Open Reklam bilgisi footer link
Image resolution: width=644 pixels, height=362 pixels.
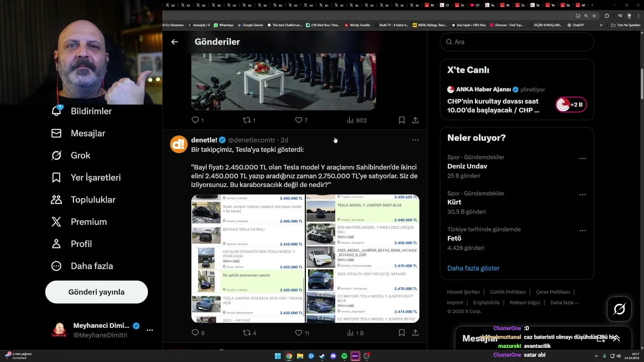coord(525,303)
